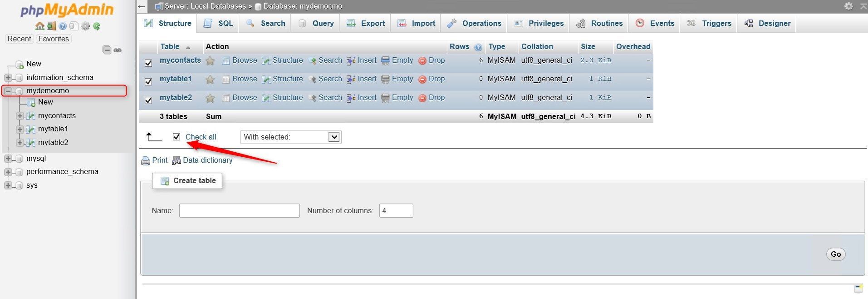
Task: Open phpMyAdmin documentation help icon
Action: pyautogui.click(x=63, y=26)
